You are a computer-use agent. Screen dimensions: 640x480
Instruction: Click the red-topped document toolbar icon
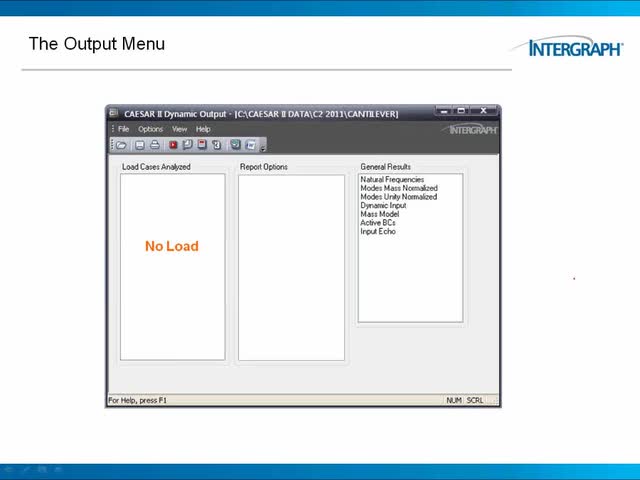pyautogui.click(x=202, y=144)
